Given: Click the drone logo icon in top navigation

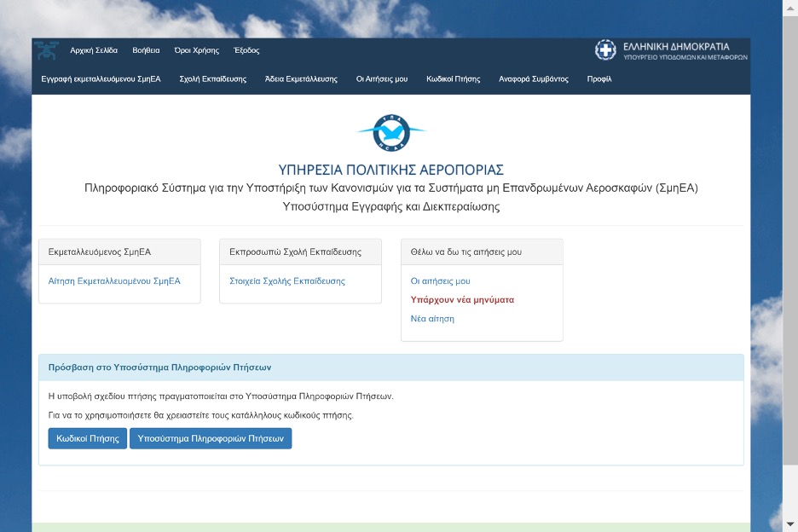Looking at the screenshot, I should pyautogui.click(x=46, y=50).
